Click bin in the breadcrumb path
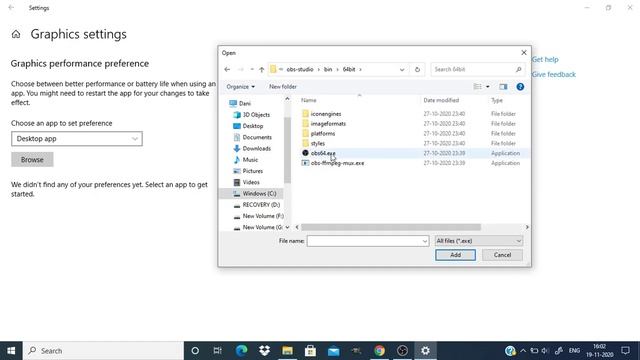 coord(328,69)
